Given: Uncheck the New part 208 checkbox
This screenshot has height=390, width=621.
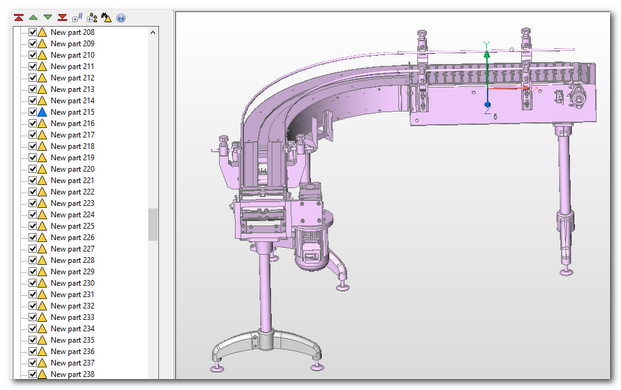Looking at the screenshot, I should [32, 32].
